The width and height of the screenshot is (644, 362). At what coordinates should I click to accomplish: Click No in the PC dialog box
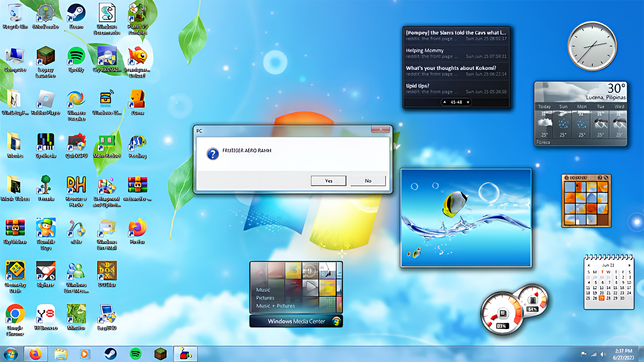click(x=367, y=181)
